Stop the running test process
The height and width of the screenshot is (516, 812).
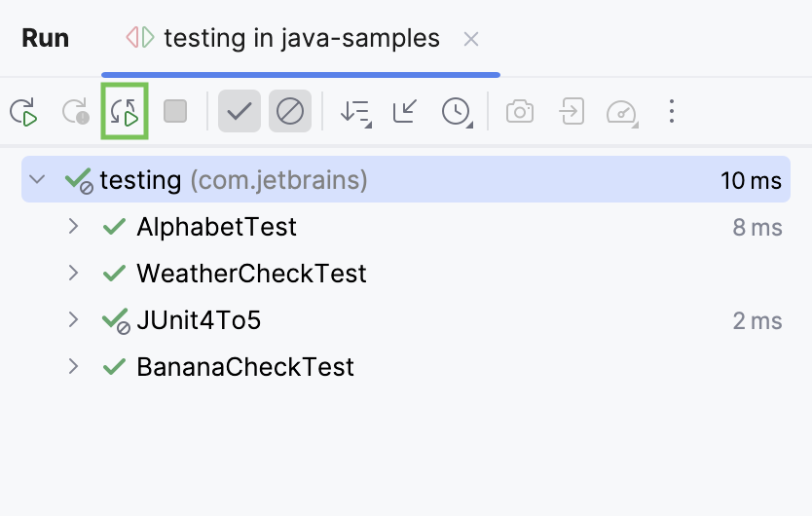pyautogui.click(x=175, y=111)
